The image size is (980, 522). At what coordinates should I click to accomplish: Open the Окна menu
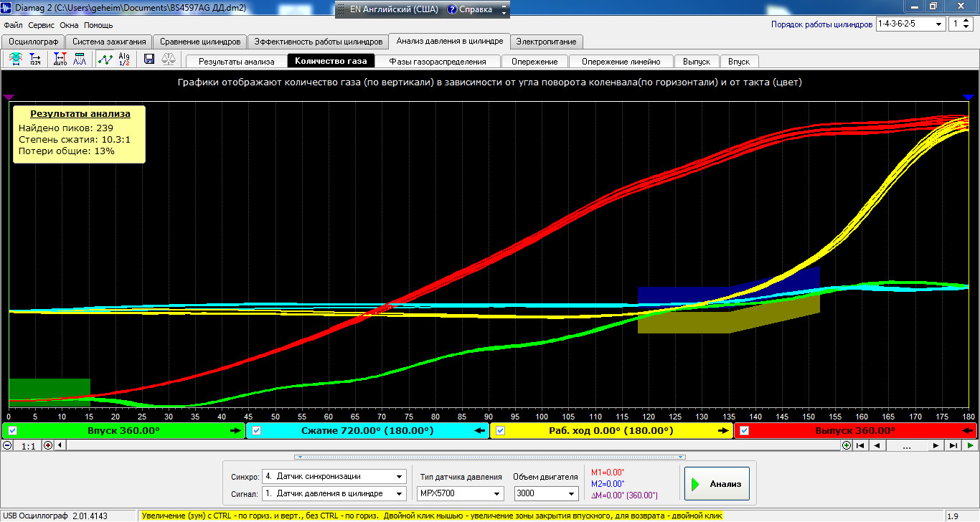(69, 25)
